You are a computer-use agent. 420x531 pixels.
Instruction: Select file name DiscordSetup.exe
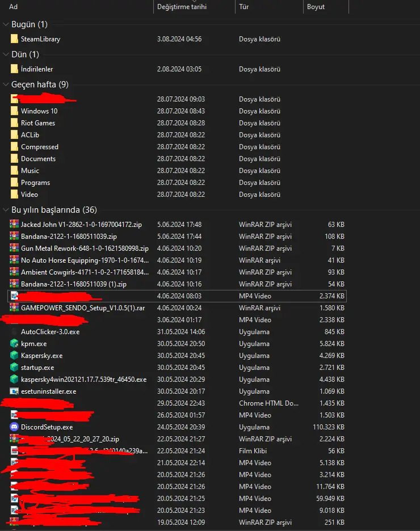coord(47,427)
